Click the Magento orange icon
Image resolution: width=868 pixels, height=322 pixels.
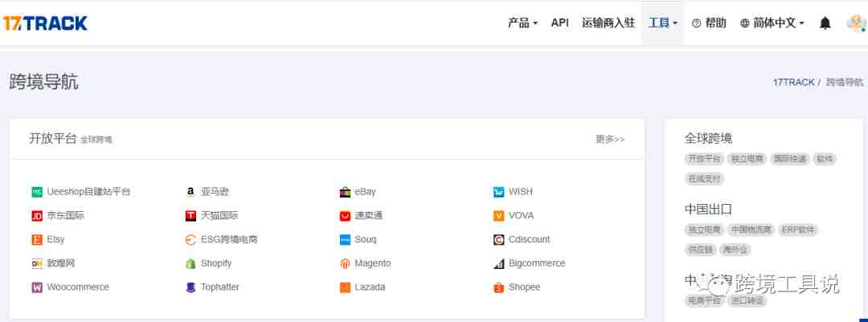[345, 263]
